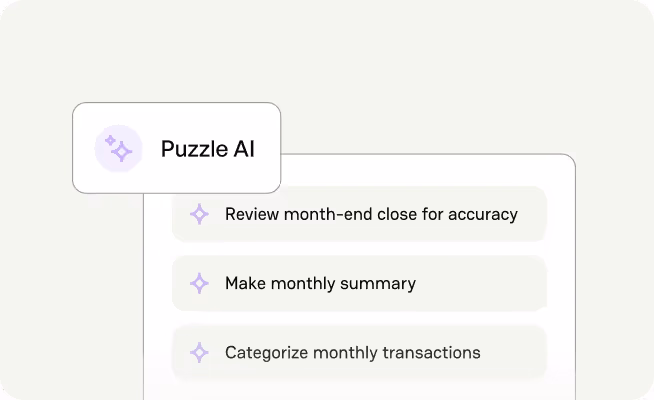Image resolution: width=654 pixels, height=400 pixels.
Task: Click the Puzzle AI title text
Action: click(207, 149)
